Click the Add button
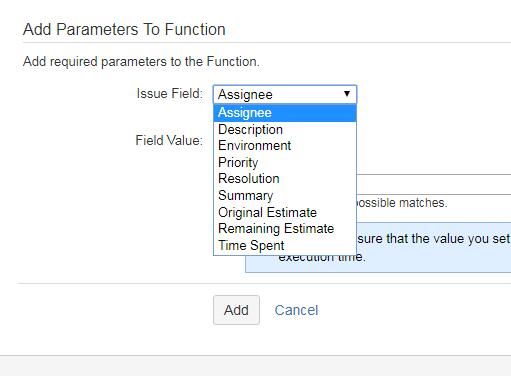Image resolution: width=511 pixels, height=376 pixels. point(236,310)
